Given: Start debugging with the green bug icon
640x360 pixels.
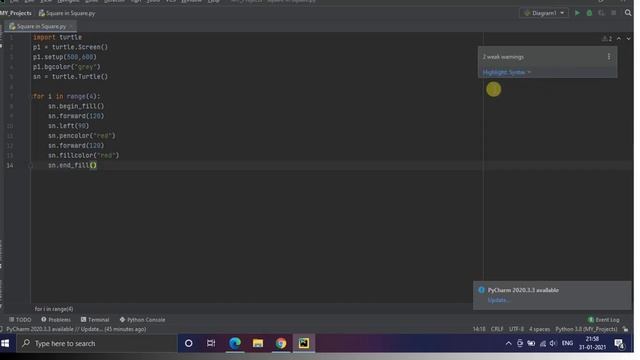Looking at the screenshot, I should click(589, 13).
